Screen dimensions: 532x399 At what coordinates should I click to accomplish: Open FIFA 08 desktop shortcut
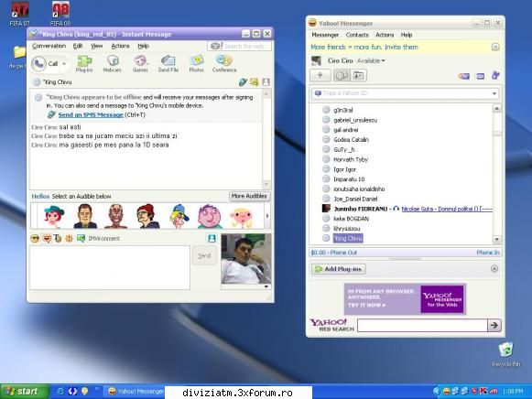click(60, 14)
